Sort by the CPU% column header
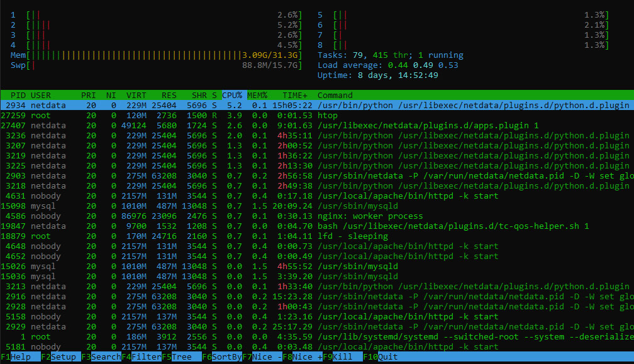The image size is (634, 364). point(232,96)
